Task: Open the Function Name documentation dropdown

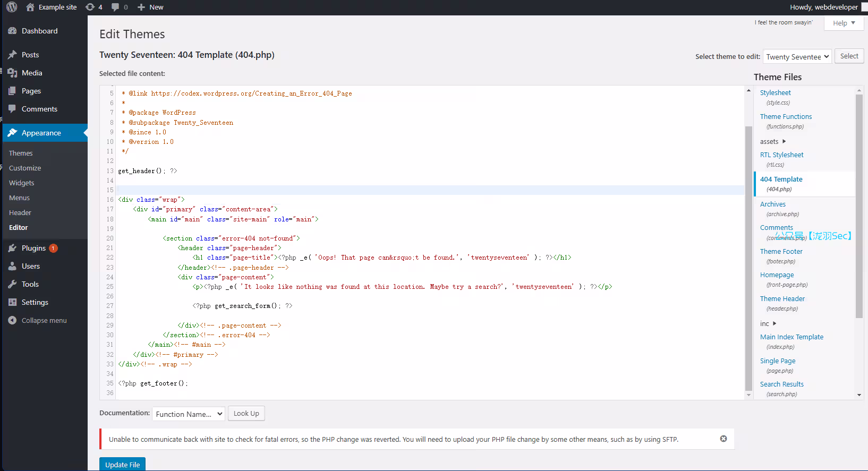Action: [x=189, y=414]
